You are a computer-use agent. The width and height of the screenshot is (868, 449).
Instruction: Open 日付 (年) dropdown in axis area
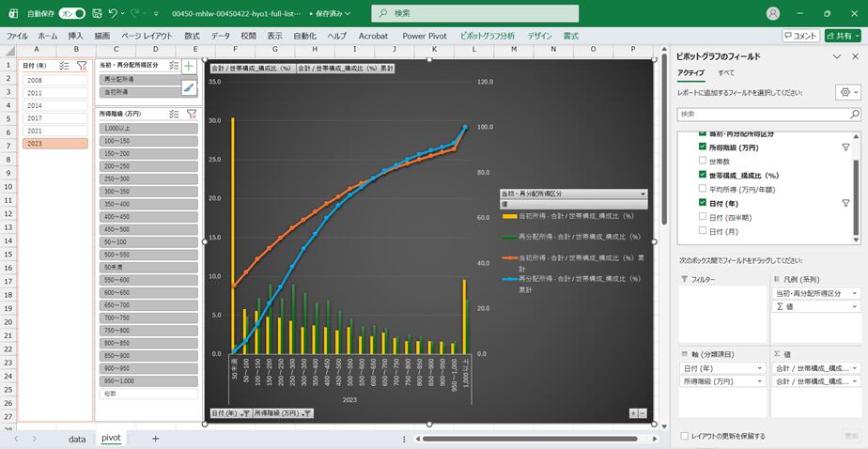tap(761, 368)
